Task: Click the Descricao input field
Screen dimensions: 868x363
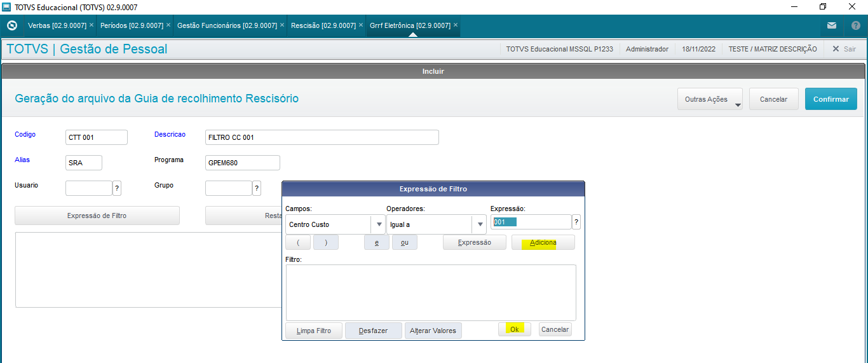Action: click(322, 137)
